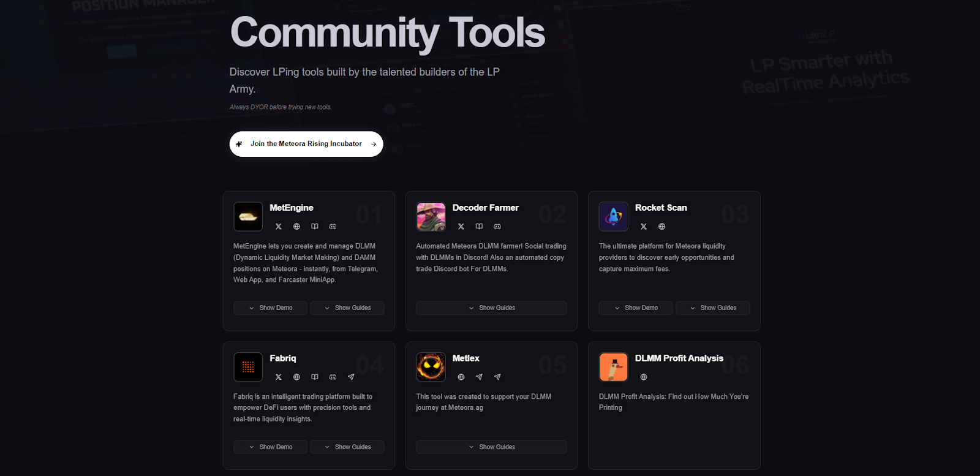Click Join the Meteora Rising Incubator button
The image size is (980, 476).
point(306,144)
